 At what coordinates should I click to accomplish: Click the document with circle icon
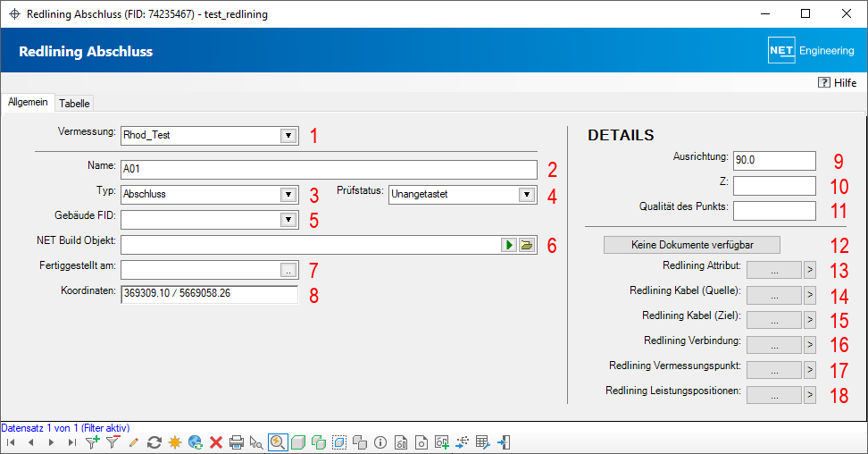click(x=421, y=442)
